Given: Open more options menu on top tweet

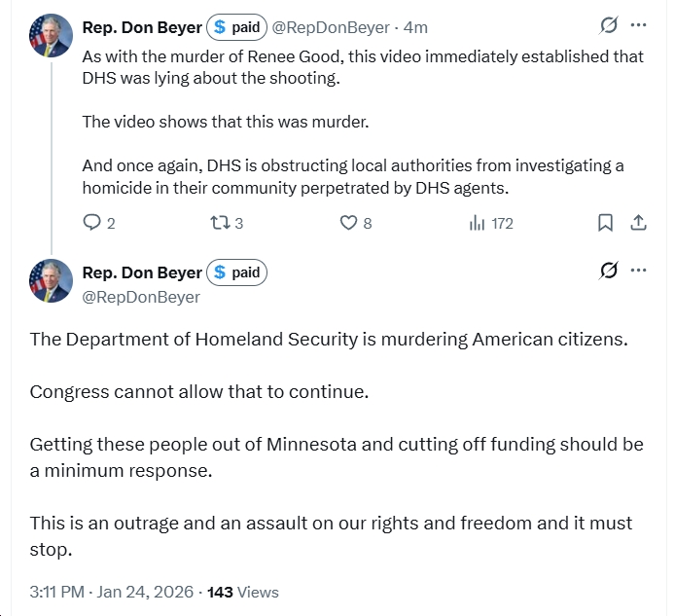Looking at the screenshot, I should (638, 26).
